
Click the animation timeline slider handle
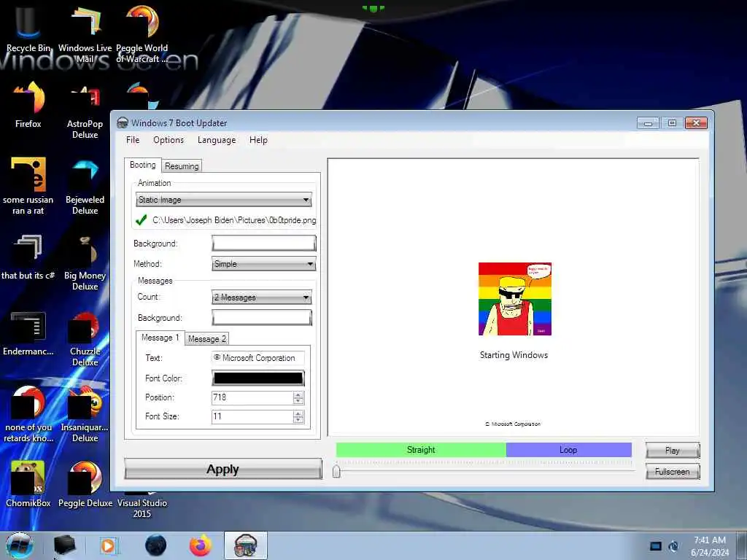tap(336, 472)
